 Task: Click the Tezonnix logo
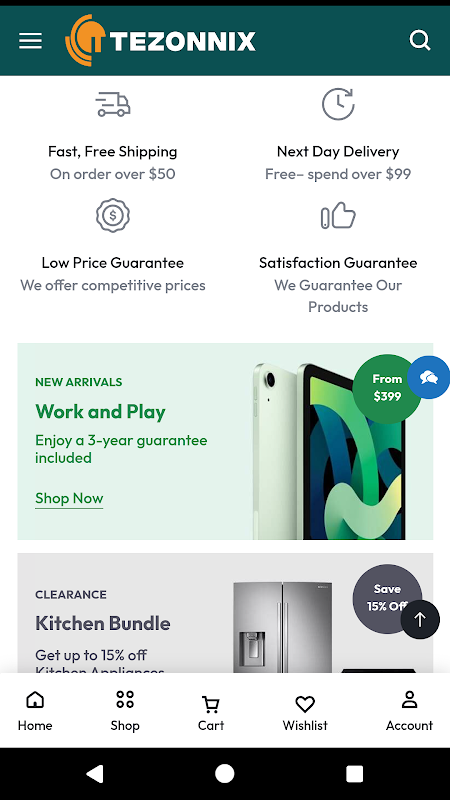coord(160,40)
